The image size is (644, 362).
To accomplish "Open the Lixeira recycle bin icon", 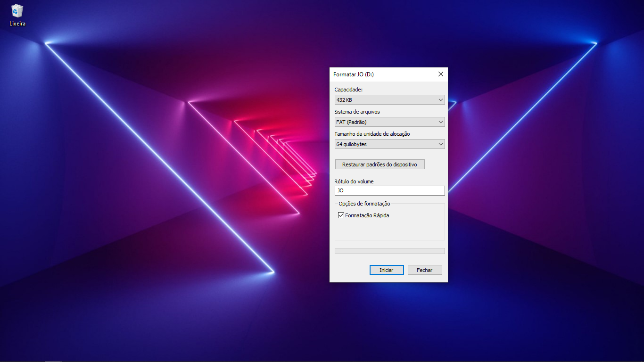I will (17, 15).
